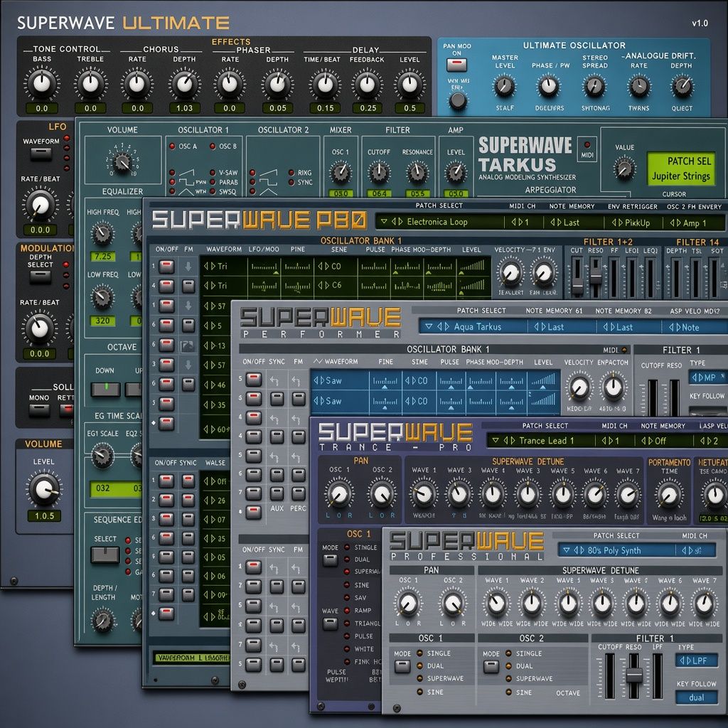Click the Trance-Pro Portamento Time knob

(x=668, y=496)
